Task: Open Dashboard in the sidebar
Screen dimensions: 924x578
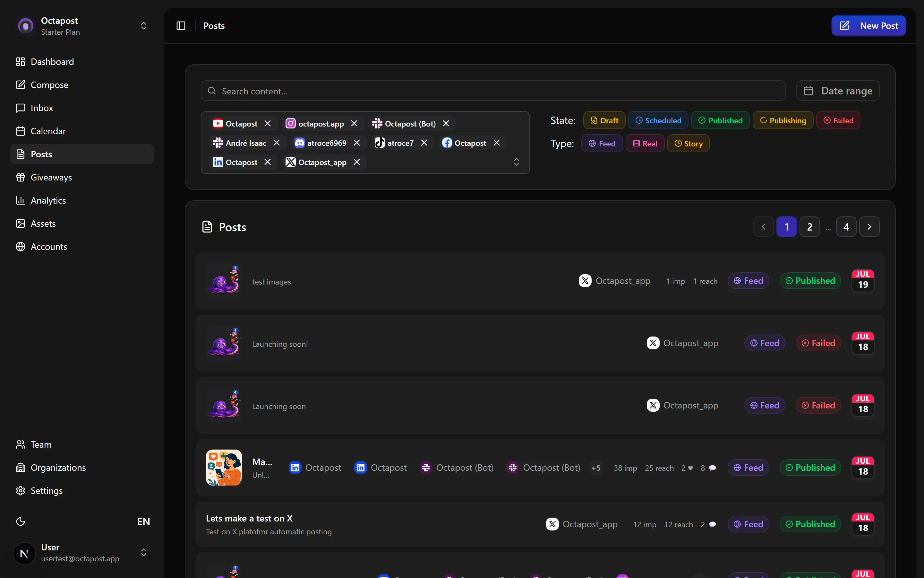Action: click(x=82, y=62)
